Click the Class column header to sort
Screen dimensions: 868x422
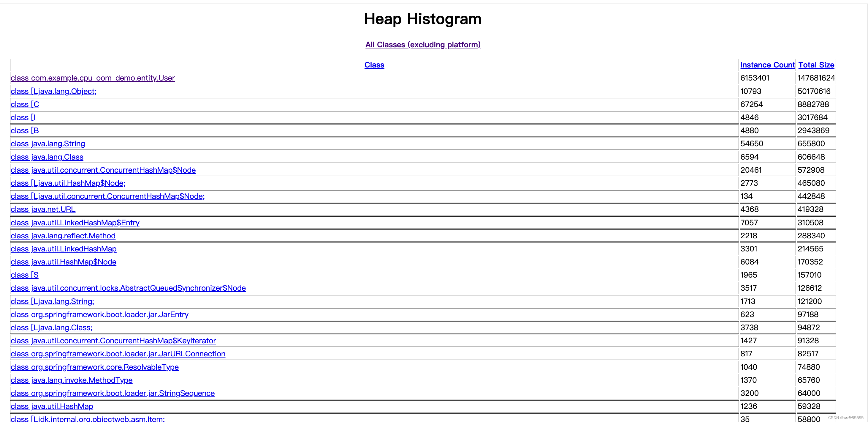point(374,65)
